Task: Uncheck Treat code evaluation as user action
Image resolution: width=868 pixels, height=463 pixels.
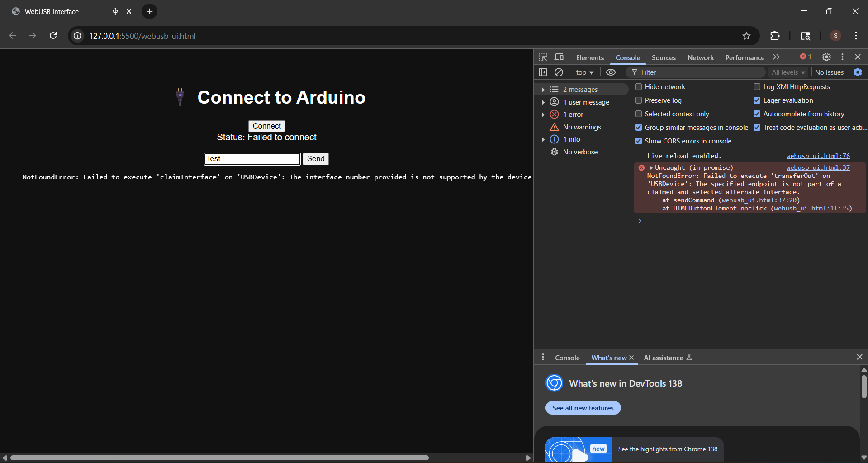Action: coord(757,128)
